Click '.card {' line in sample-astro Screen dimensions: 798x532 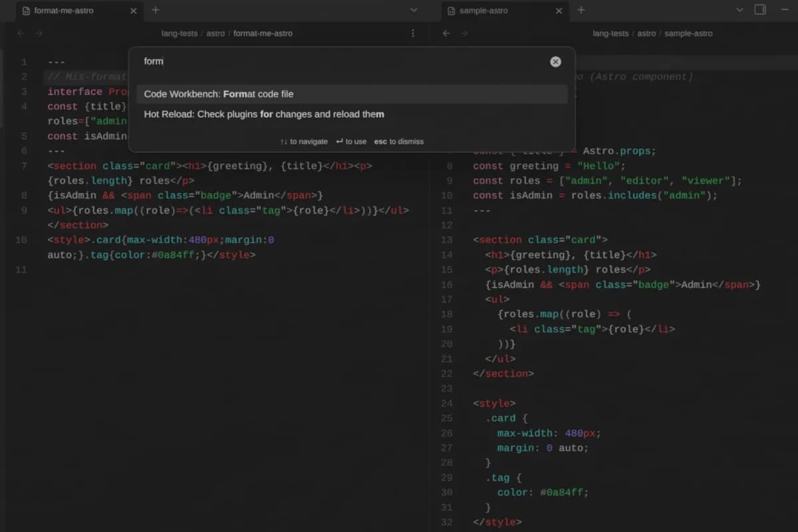[x=506, y=418]
